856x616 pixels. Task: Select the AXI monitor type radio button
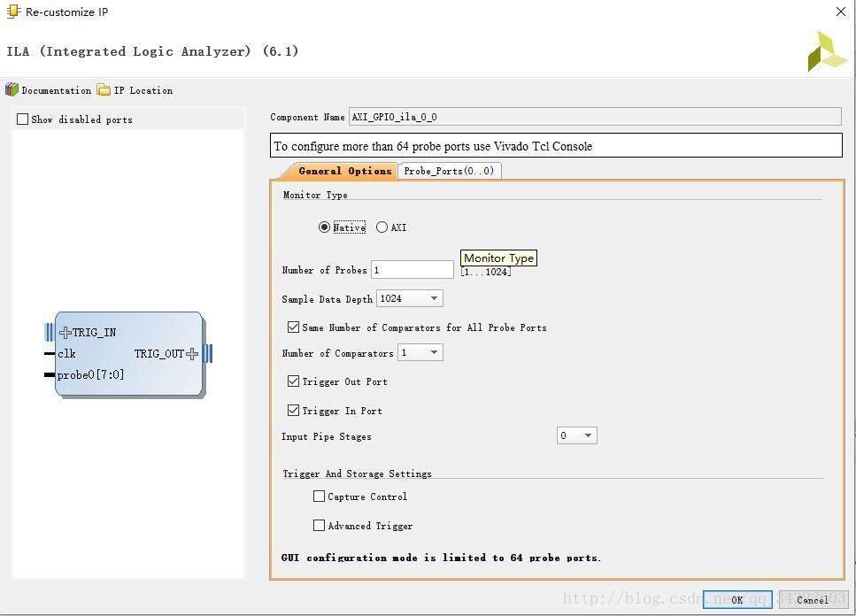[x=382, y=227]
